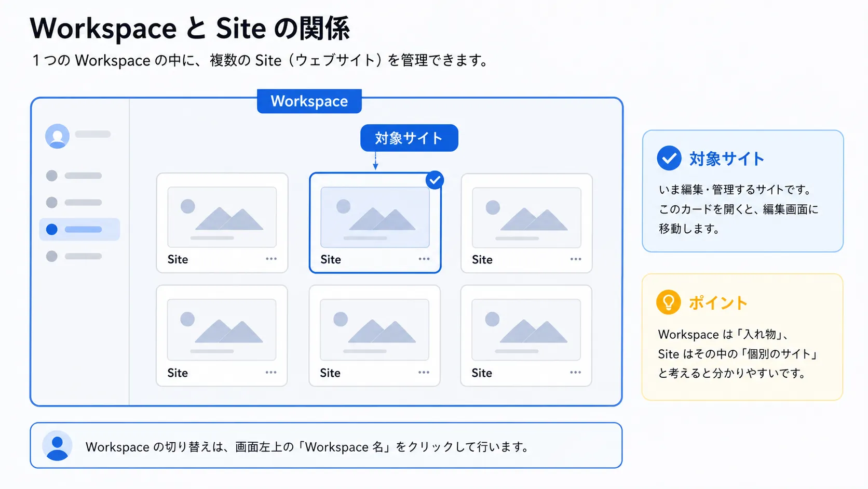868x489 pixels.
Task: Click the Site label on the bottom-right card
Action: pyautogui.click(x=482, y=373)
